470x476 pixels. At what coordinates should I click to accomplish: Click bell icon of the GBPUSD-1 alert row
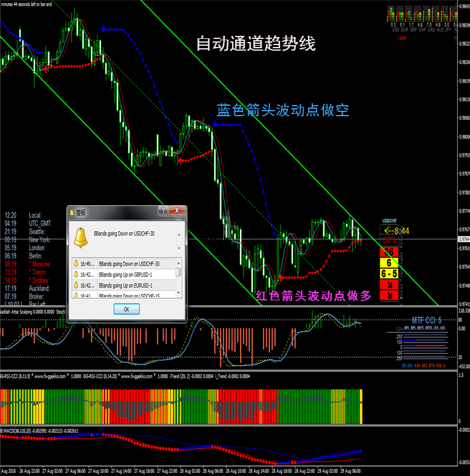[x=76, y=274]
